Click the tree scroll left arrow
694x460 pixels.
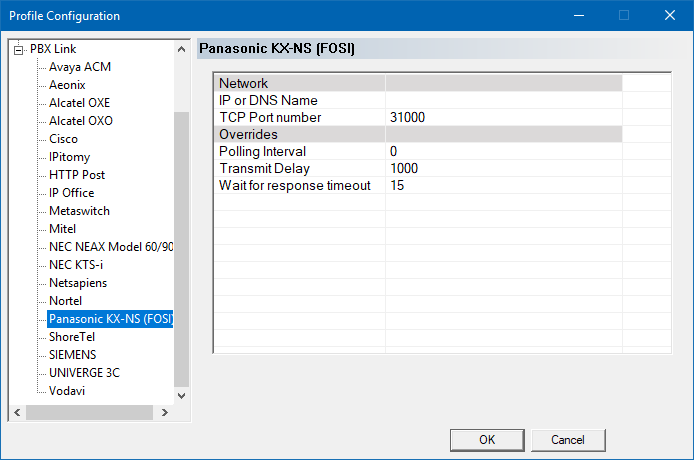(x=17, y=413)
